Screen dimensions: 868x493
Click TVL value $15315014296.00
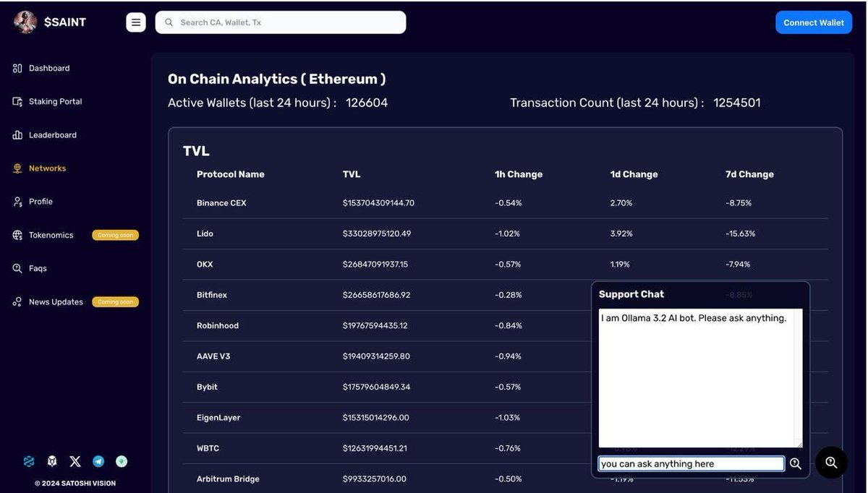coord(376,418)
